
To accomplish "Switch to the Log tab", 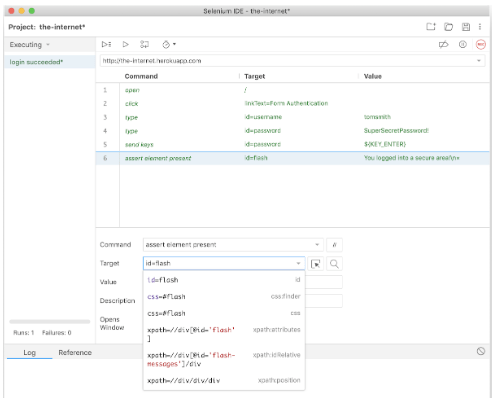I will click(29, 353).
